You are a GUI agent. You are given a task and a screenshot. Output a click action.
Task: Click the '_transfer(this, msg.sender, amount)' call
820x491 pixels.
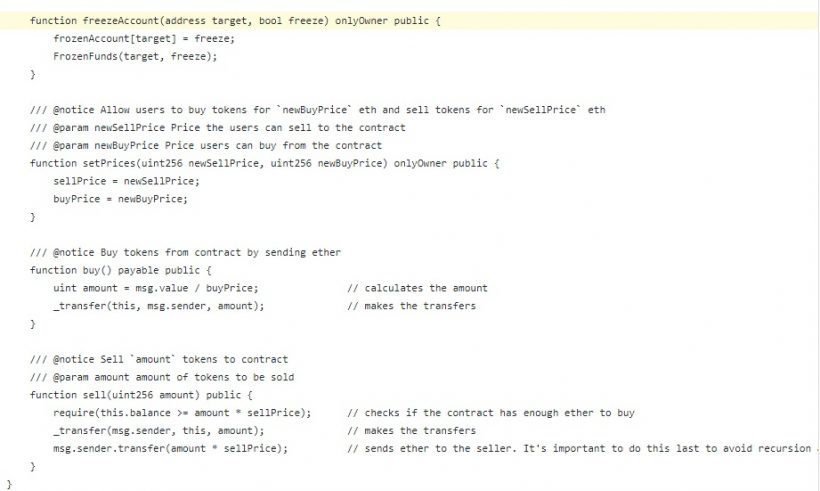click(x=158, y=306)
